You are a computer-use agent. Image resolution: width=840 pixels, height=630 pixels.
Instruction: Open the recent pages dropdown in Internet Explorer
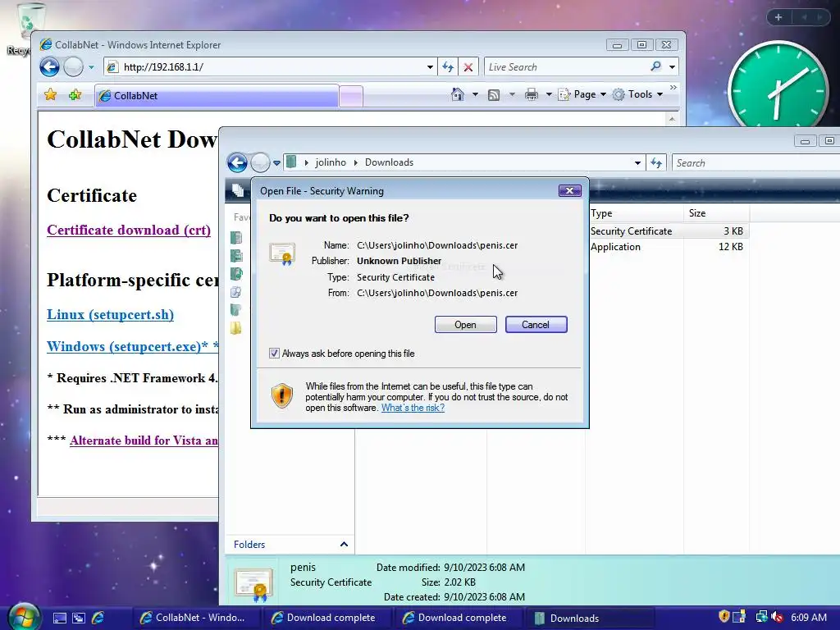[91, 67]
